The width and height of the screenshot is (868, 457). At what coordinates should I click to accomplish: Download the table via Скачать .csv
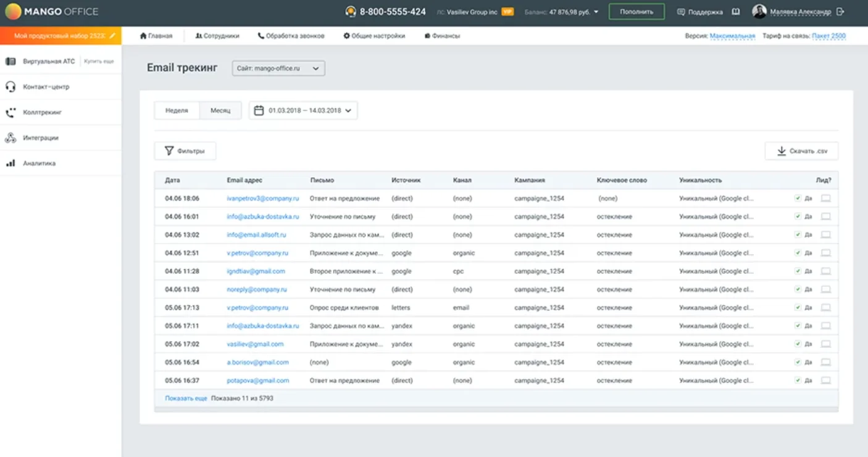pos(801,151)
